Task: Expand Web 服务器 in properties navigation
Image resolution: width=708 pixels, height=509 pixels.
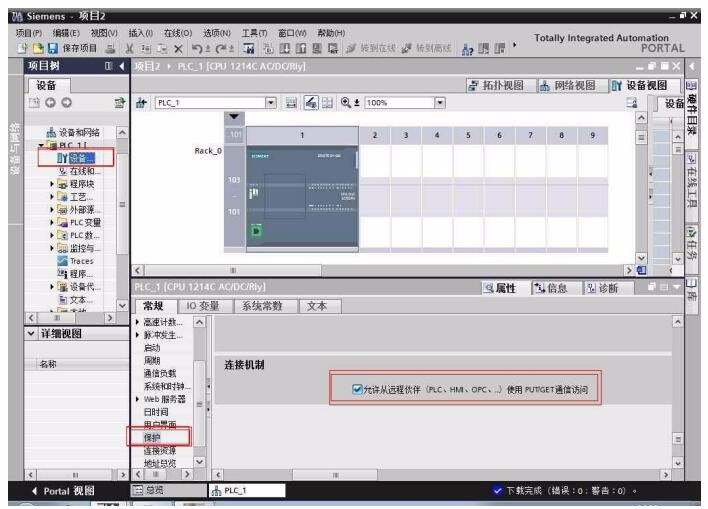Action: [x=137, y=399]
